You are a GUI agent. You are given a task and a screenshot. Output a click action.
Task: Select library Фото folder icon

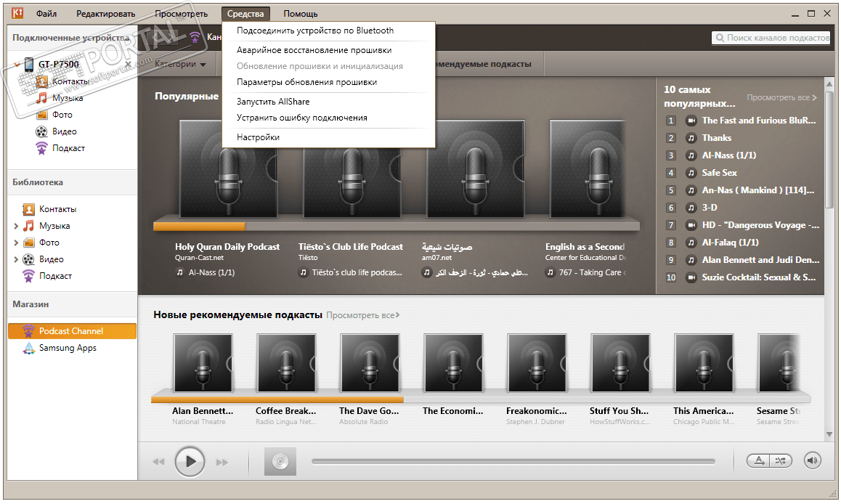28,243
